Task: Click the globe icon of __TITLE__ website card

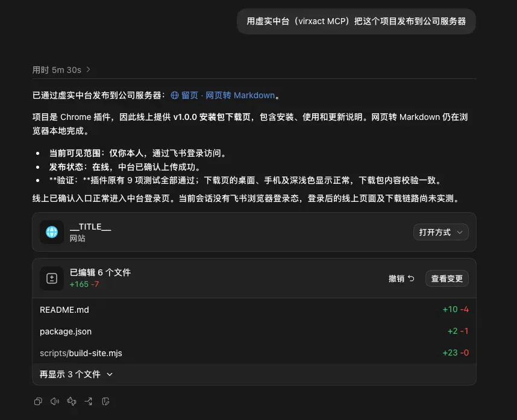Action: point(52,232)
